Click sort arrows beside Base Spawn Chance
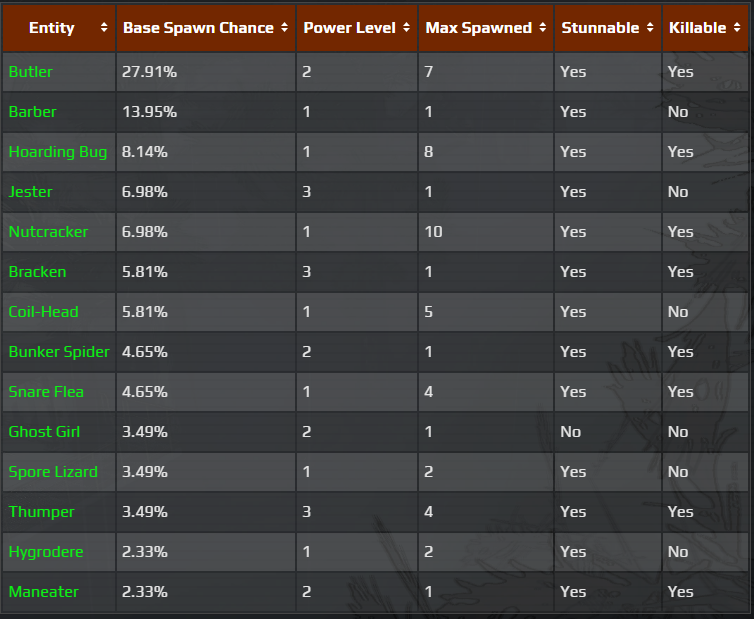Image resolution: width=754 pixels, height=619 pixels. coord(285,28)
